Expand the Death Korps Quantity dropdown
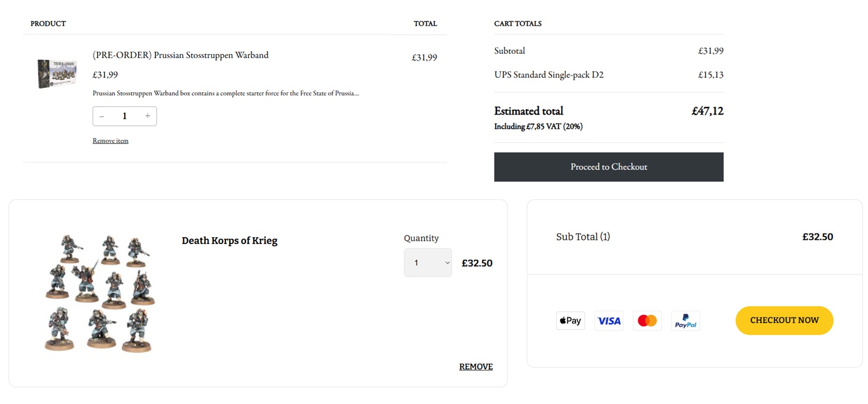Image resolution: width=868 pixels, height=404 pixels. pyautogui.click(x=428, y=263)
